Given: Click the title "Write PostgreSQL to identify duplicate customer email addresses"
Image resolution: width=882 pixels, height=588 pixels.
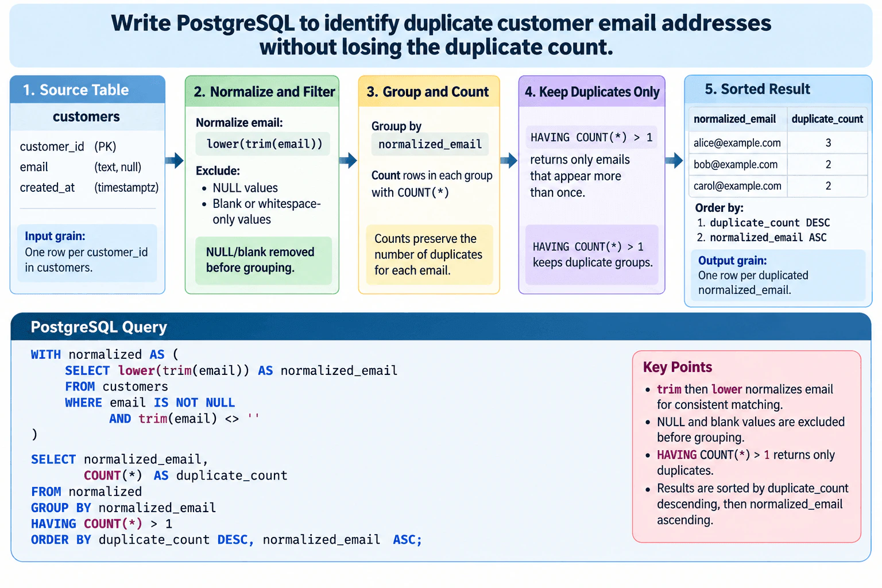Looking at the screenshot, I should pyautogui.click(x=441, y=23).
